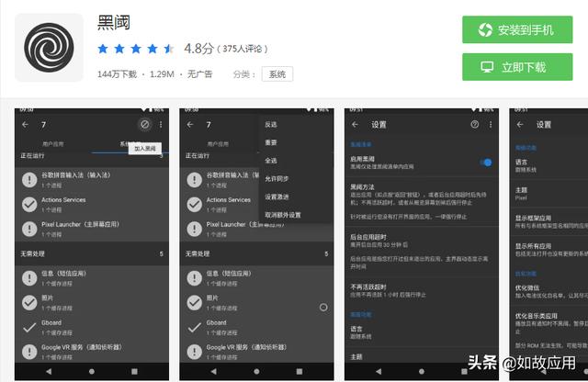This screenshot has height=382, width=588.
Task: Switch to 用户应用 tab in first screenshot
Action: point(53,144)
